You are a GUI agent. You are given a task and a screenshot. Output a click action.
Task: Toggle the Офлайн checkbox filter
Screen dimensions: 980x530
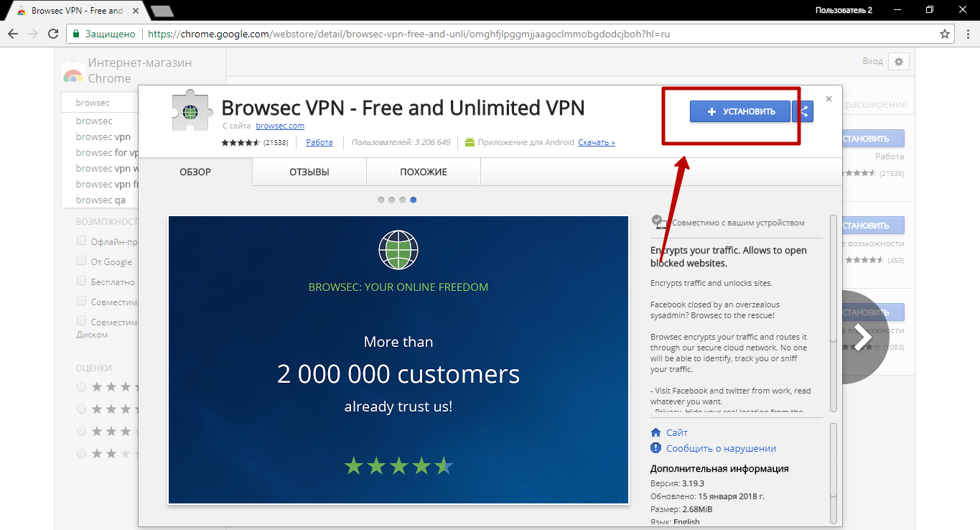[82, 241]
